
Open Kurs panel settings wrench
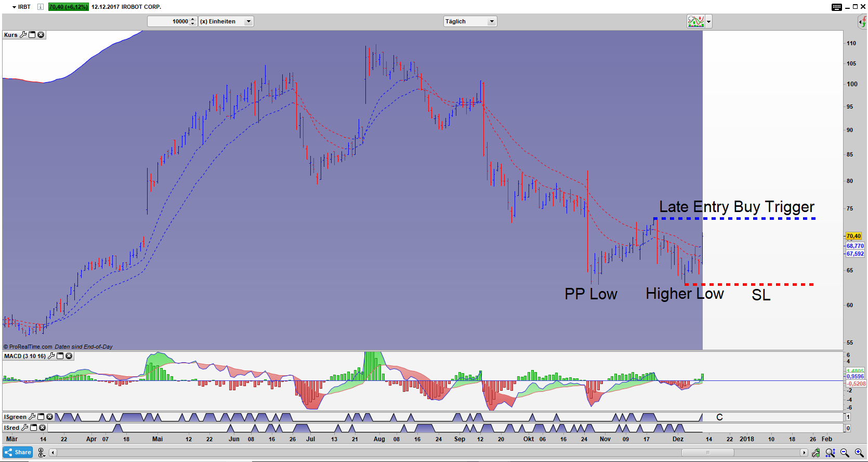pos(23,35)
